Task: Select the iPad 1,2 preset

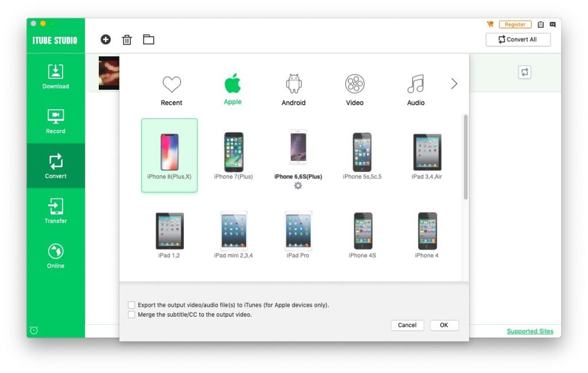Action: tap(169, 235)
